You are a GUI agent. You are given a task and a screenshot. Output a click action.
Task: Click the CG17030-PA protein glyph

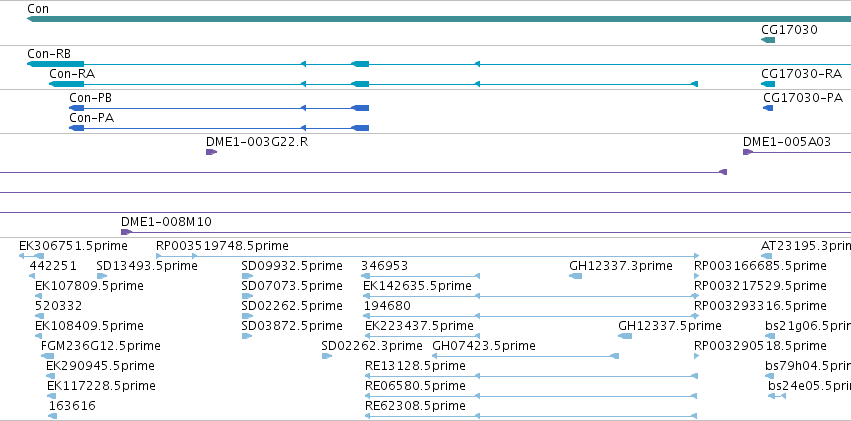tap(768, 108)
